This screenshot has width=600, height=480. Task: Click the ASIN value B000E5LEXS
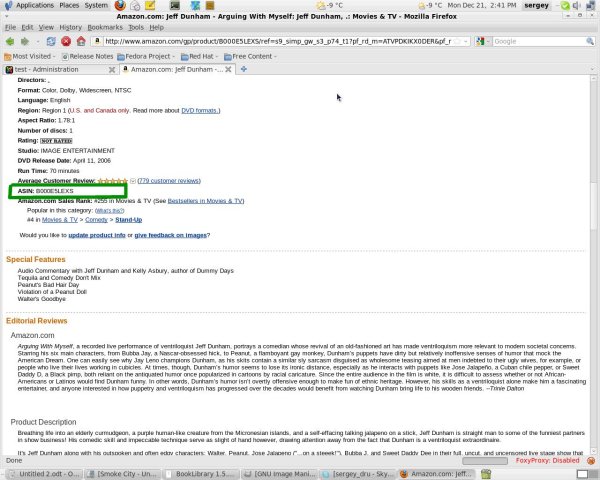pos(54,191)
